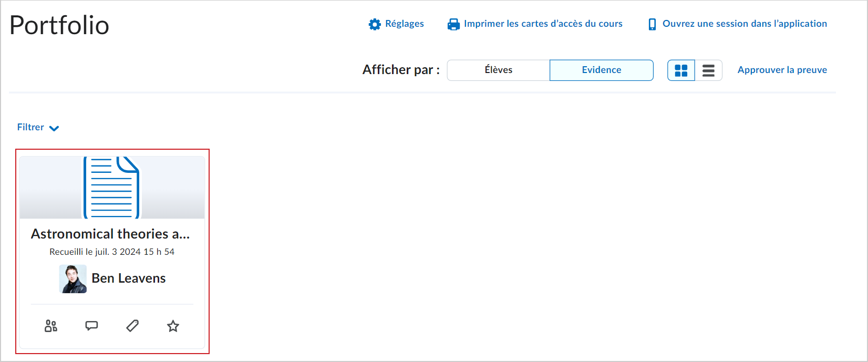Click the Ben Leavens name
Screen dimensions: 868x362
[x=129, y=278]
